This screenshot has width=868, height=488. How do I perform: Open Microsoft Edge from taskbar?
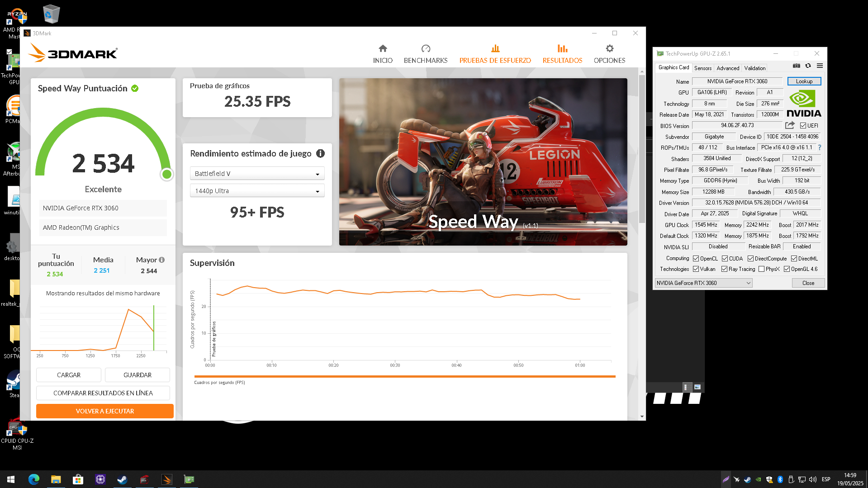pyautogui.click(x=34, y=479)
